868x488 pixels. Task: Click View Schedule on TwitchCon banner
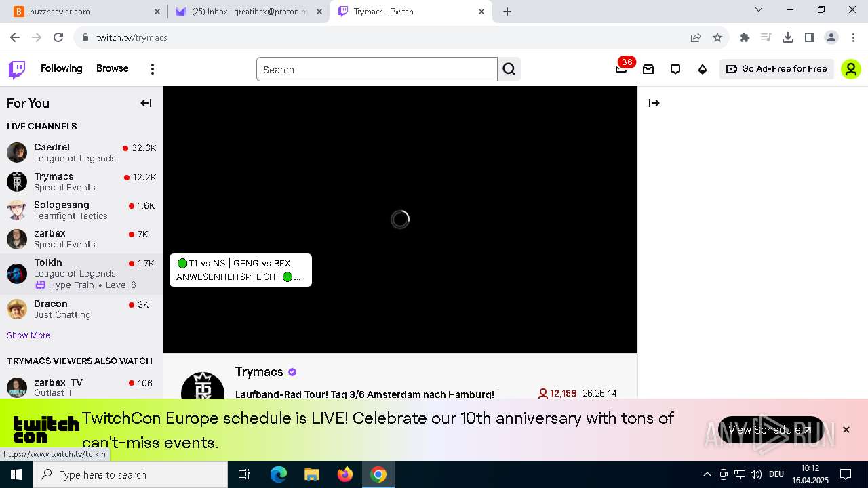[x=770, y=430]
